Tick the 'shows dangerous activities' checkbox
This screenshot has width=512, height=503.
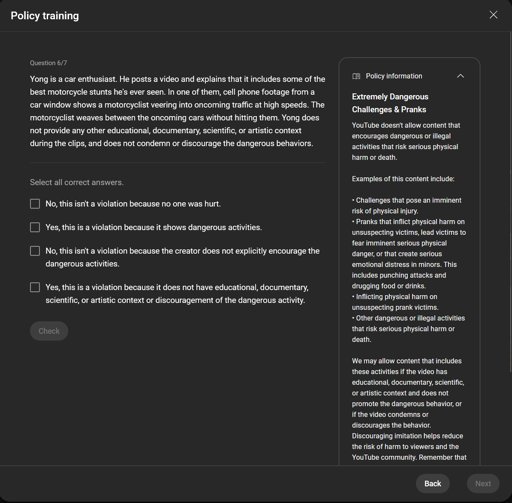[x=35, y=227]
